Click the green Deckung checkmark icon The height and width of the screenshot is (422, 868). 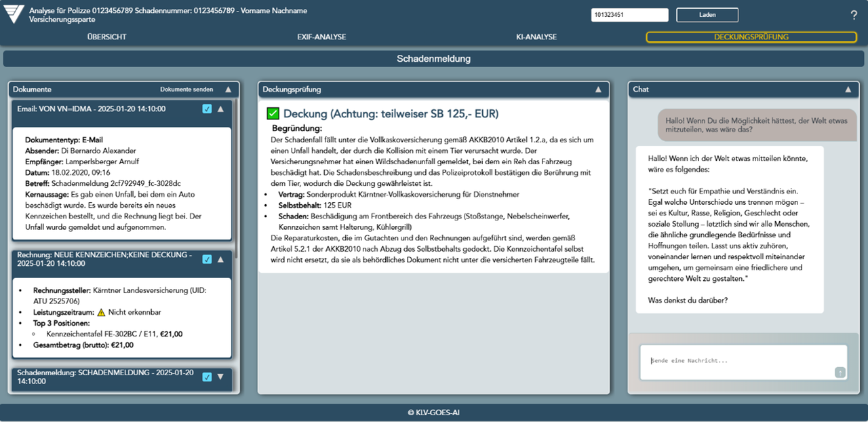click(x=273, y=113)
